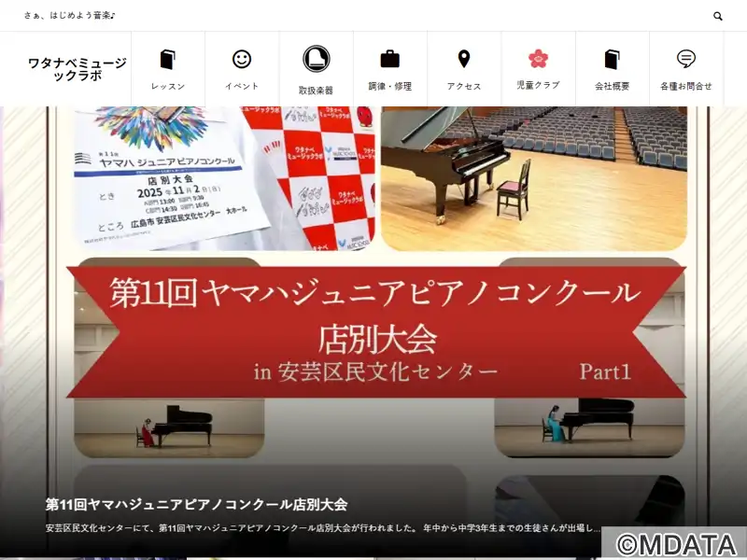Image resolution: width=747 pixels, height=560 pixels.
Task: Open the 会社概要 menu label
Action: point(613,86)
